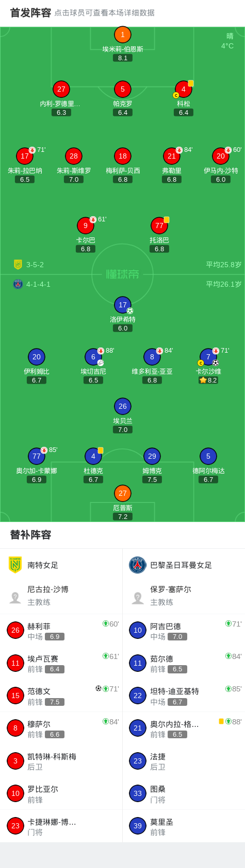Image resolution: width=245 pixels, height=868 pixels.
Task: Click the PSG crest beside 4-1-4-1
Action: pos(18,284)
